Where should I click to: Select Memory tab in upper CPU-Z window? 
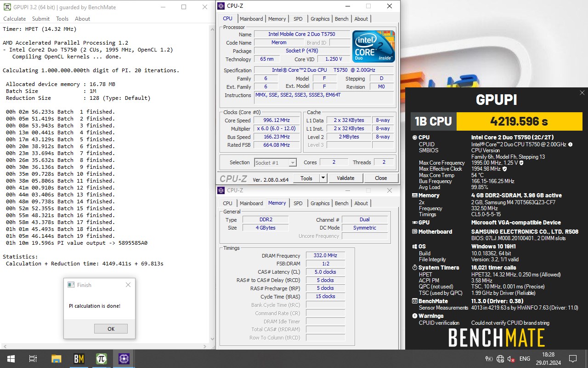click(x=277, y=19)
